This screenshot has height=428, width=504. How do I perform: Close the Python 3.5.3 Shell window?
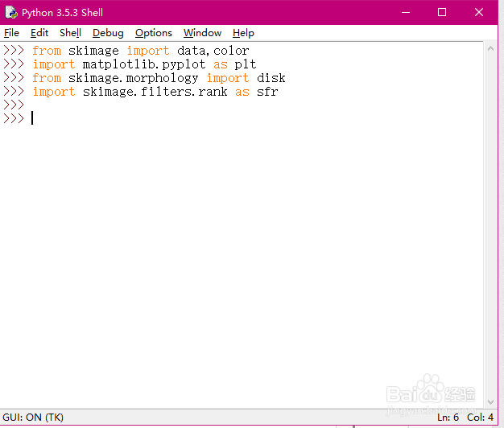[479, 13]
